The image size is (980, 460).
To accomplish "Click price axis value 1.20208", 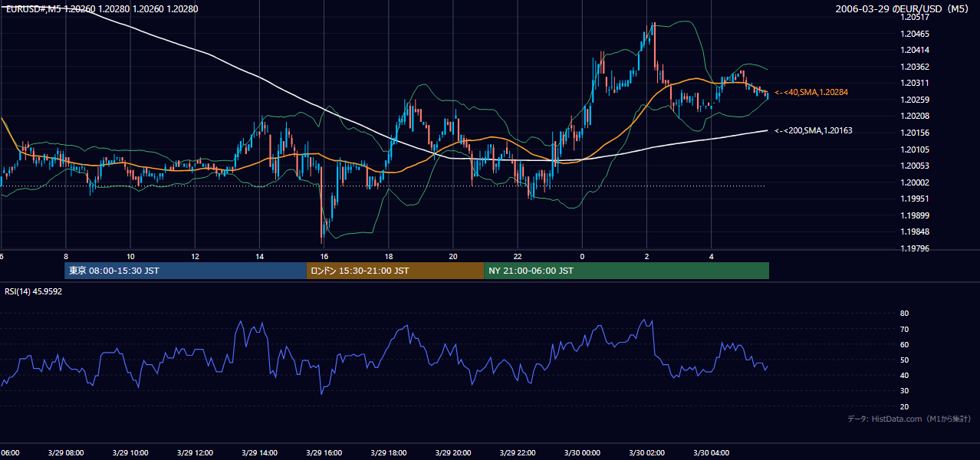I will [x=916, y=116].
